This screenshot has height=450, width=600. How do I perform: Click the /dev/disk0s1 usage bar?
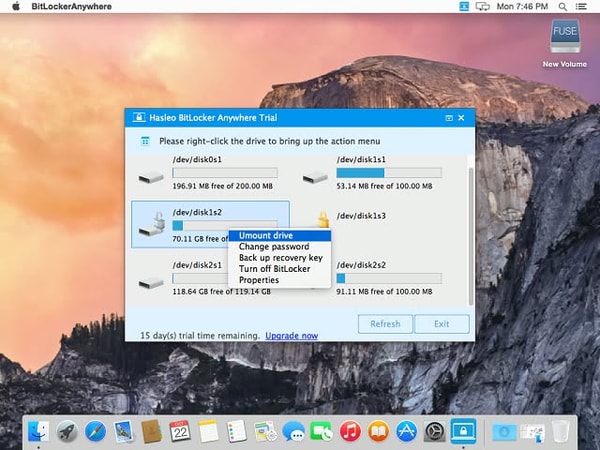coord(225,173)
